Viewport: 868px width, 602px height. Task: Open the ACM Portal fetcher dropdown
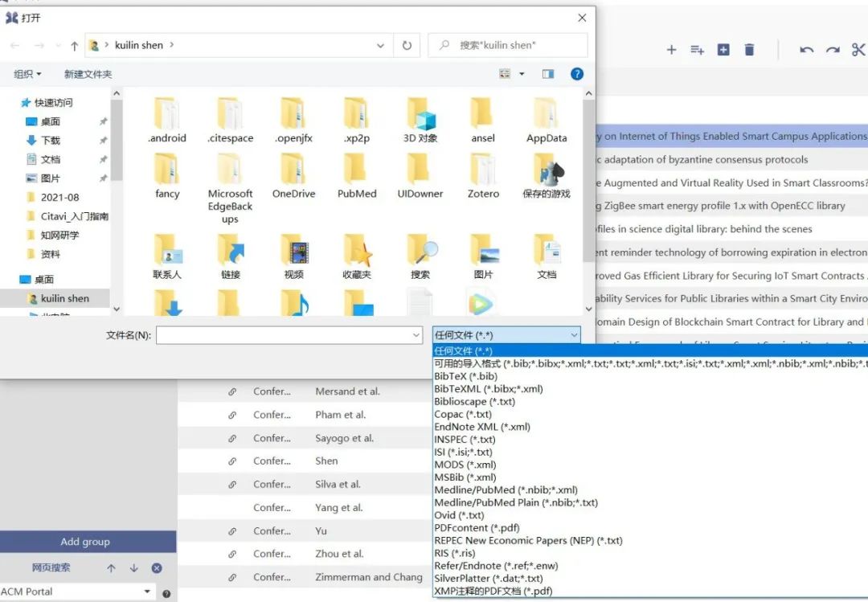[147, 592]
